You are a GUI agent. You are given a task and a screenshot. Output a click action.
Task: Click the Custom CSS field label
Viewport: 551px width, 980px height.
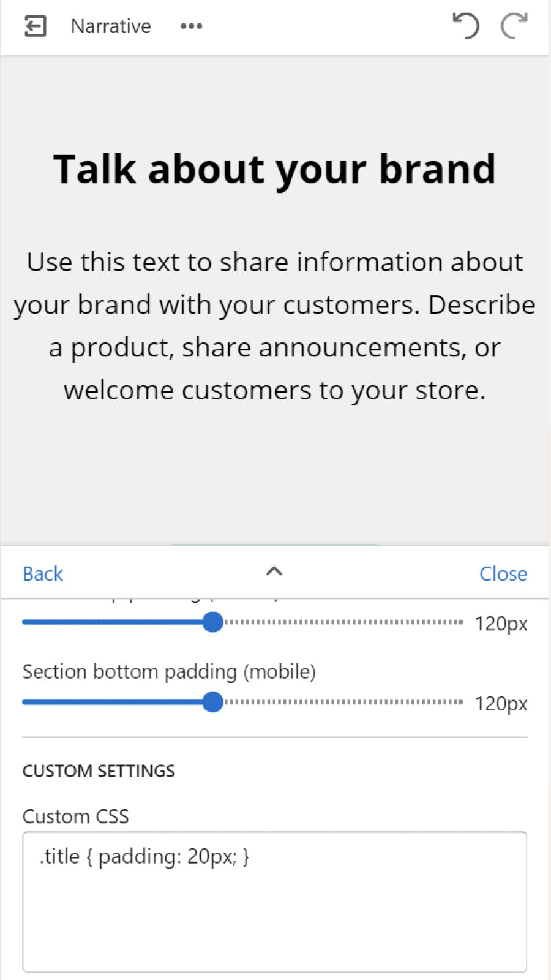click(x=75, y=816)
